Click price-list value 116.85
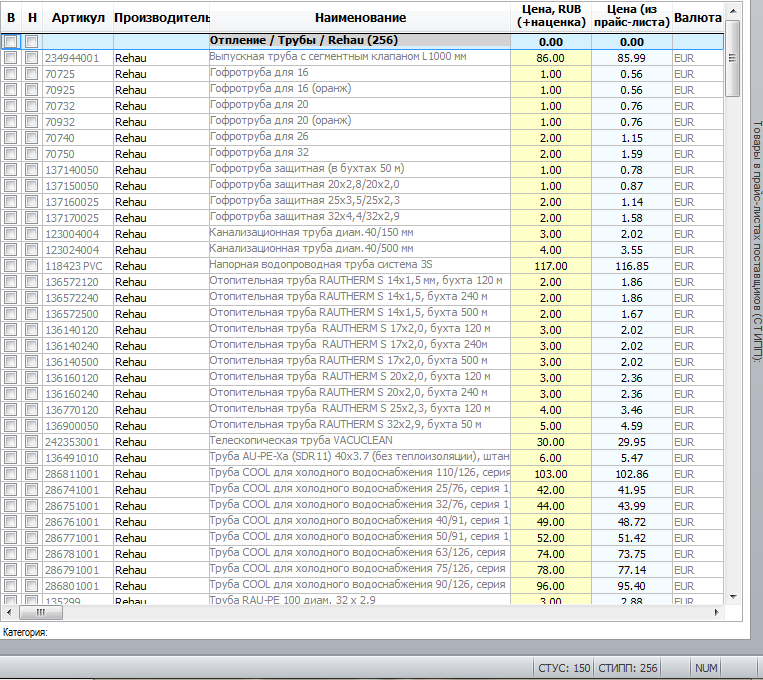 (x=632, y=266)
